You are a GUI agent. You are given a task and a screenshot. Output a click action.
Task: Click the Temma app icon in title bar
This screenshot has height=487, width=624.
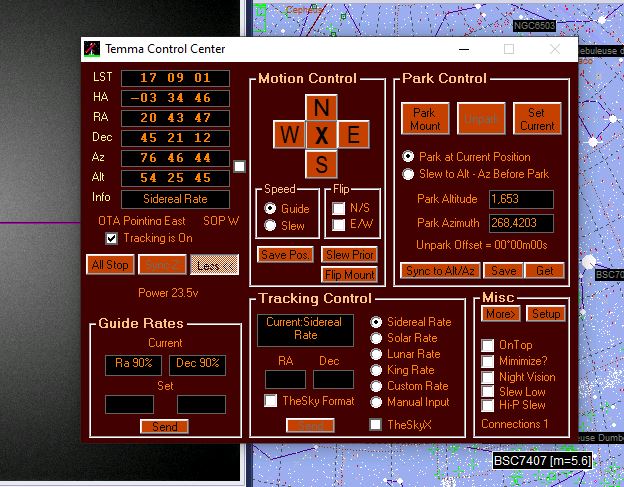pos(92,49)
